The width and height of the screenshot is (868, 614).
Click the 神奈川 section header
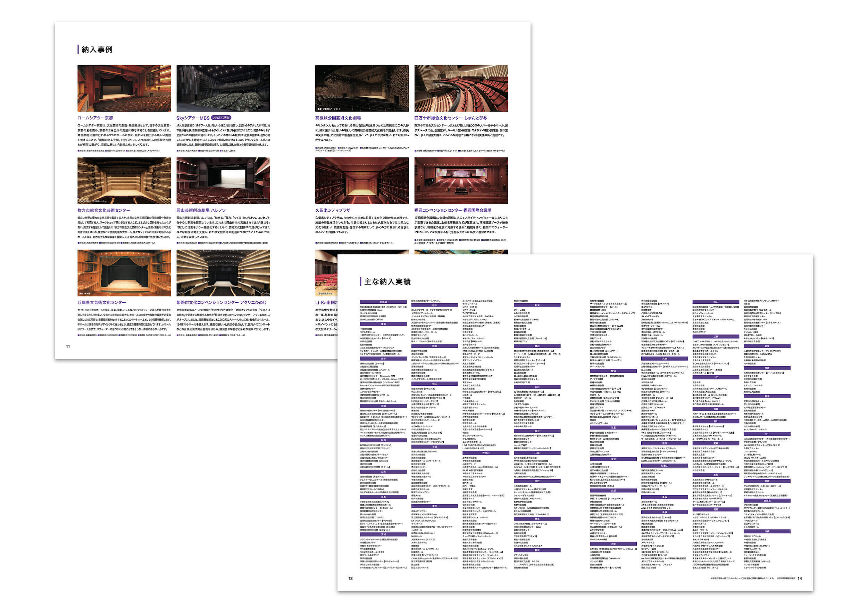coord(486,453)
